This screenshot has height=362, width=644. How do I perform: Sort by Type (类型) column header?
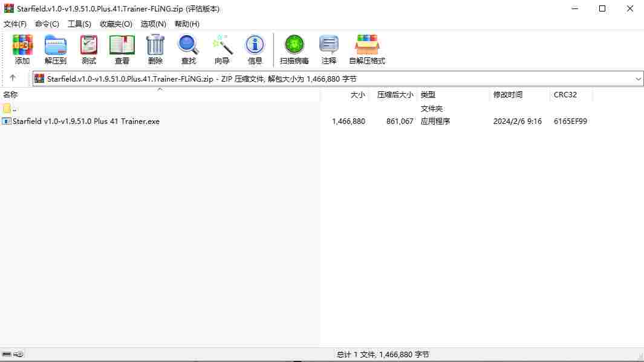pyautogui.click(x=454, y=95)
